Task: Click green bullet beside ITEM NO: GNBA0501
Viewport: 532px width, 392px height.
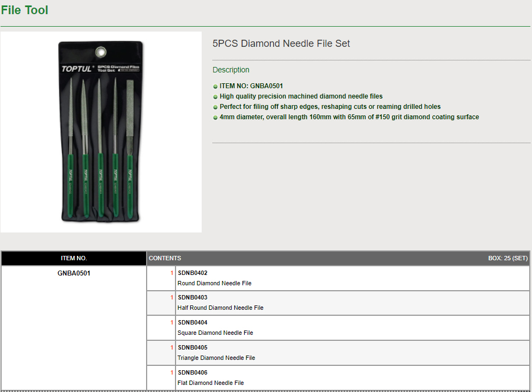Action: tap(215, 87)
